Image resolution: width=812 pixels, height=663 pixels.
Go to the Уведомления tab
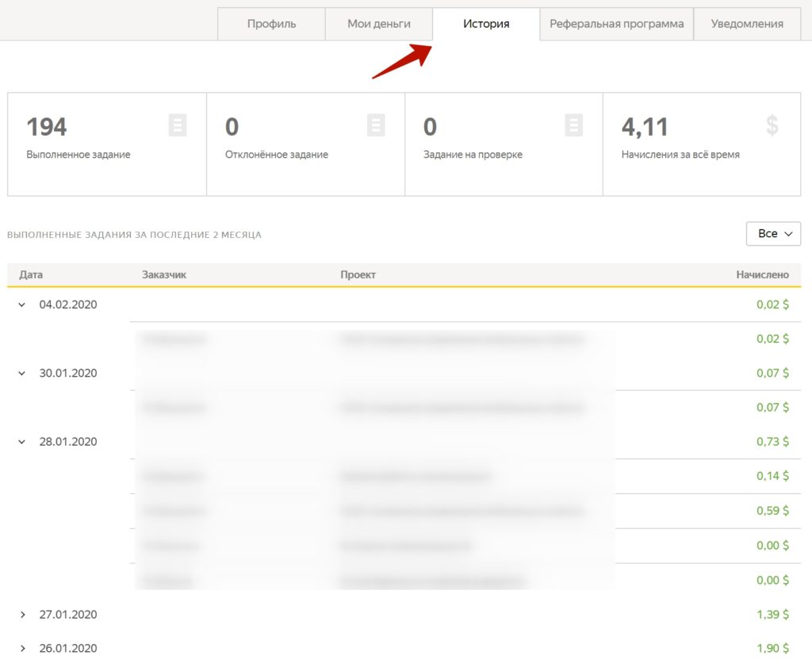[747, 24]
